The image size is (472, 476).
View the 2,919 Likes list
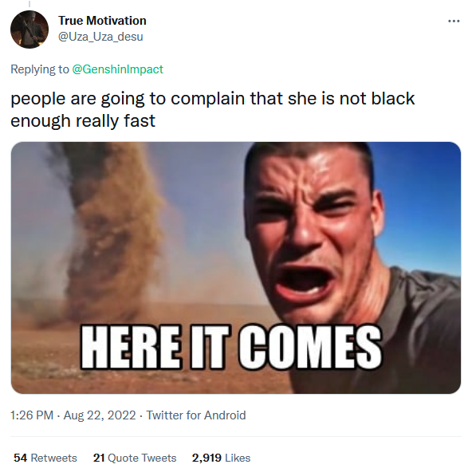[x=222, y=458]
